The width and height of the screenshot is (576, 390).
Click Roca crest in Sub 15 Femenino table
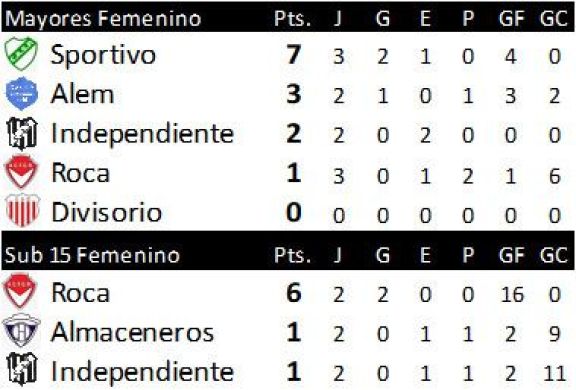tap(20, 291)
